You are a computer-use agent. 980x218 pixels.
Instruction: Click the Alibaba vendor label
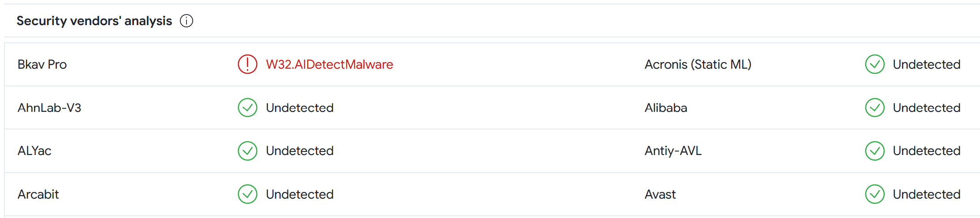[666, 107]
